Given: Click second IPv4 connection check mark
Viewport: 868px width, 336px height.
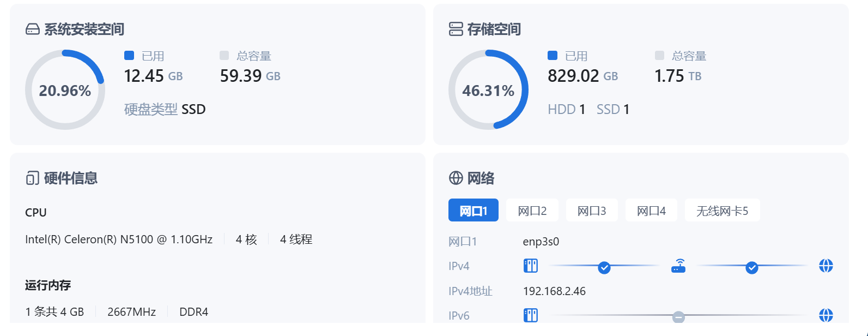Looking at the screenshot, I should click(752, 267).
